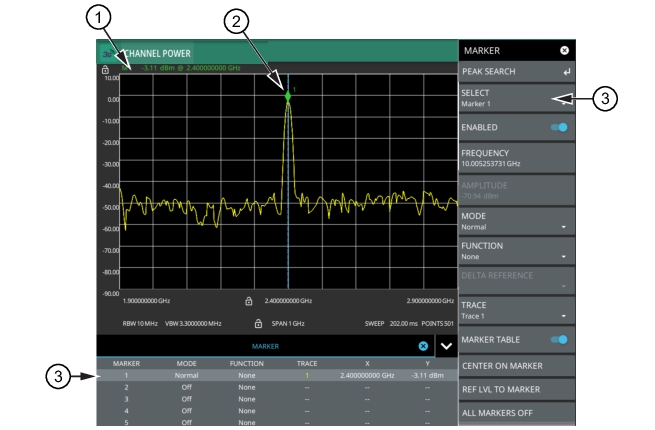655x430 pixels.
Task: Open the MODE dropdown set to Normal
Action: tap(514, 220)
